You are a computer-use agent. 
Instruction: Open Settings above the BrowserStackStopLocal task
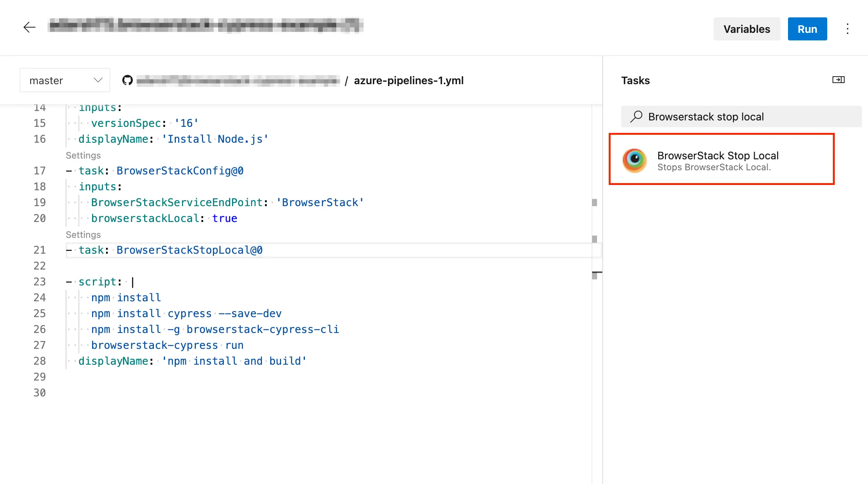tap(83, 235)
